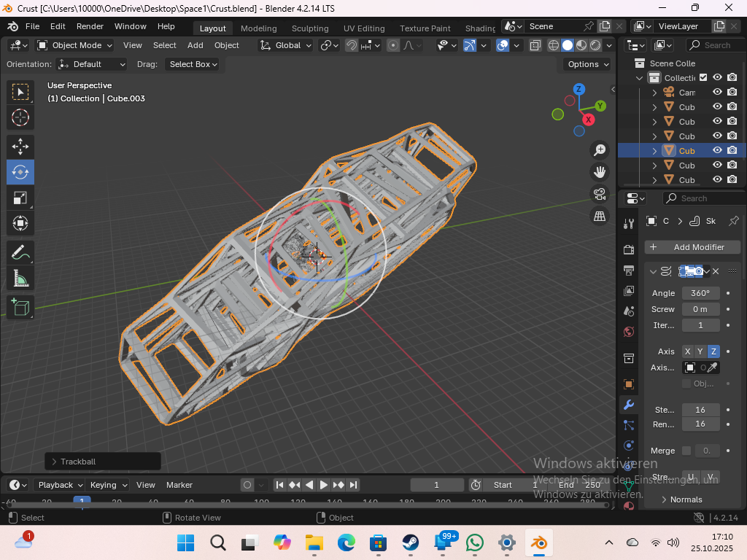This screenshot has width=747, height=560.
Task: Click the Angle 360° value field
Action: (x=700, y=293)
